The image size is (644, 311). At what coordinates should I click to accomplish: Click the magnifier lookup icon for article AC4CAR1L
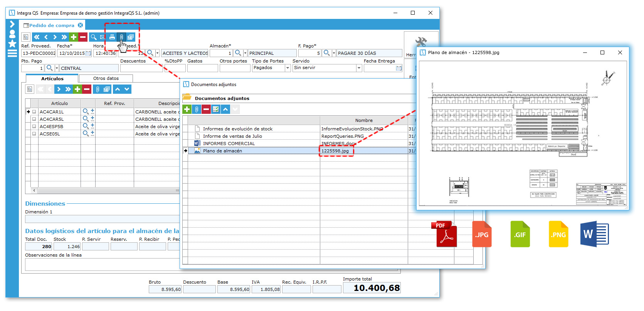pos(86,112)
